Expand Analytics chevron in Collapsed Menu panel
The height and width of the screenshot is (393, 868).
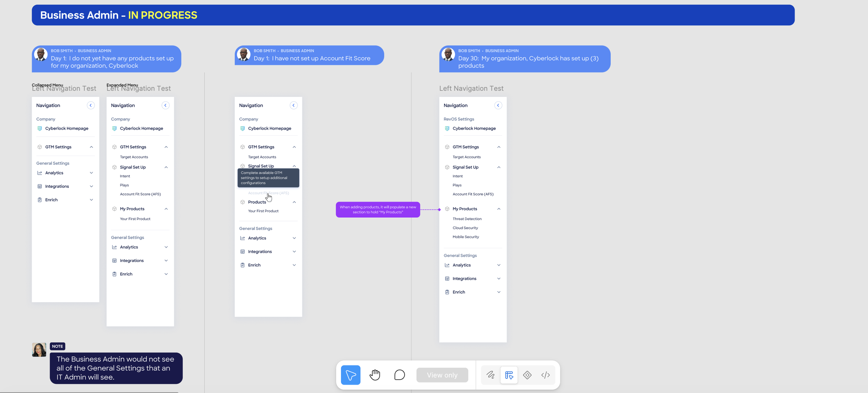point(91,173)
